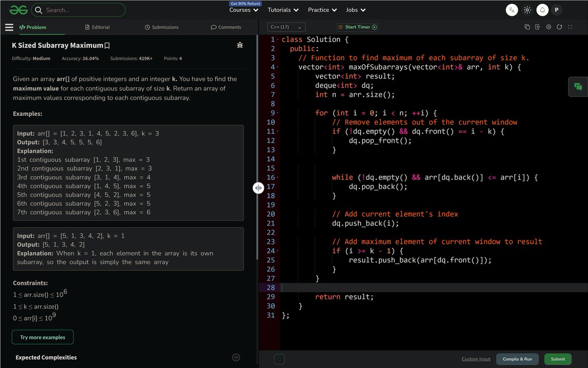Switch to the Submissions tab
The height and width of the screenshot is (368, 588).
pos(162,27)
